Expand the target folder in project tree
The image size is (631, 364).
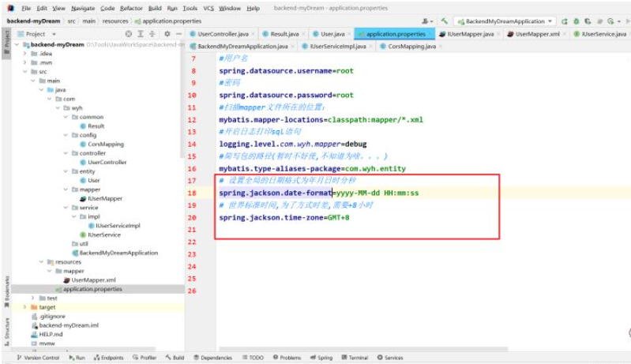(x=25, y=306)
